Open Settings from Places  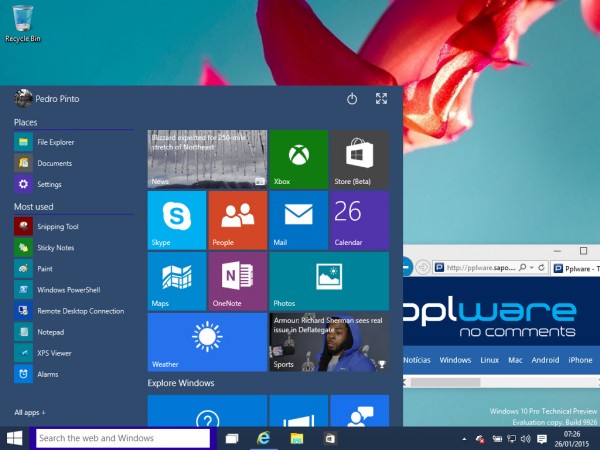pos(73,184)
